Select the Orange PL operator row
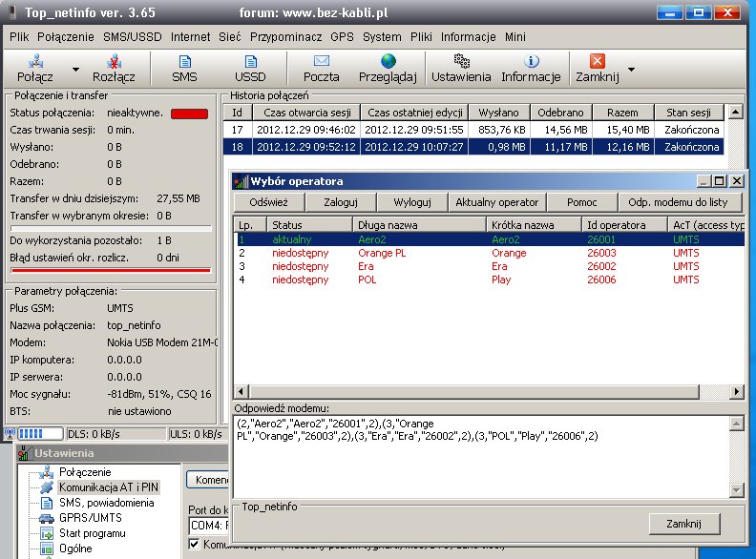 387,253
